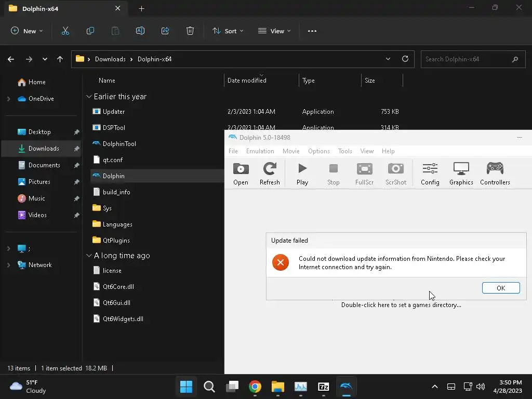This screenshot has height=399, width=532.
Task: Expand Network in navigation pane
Action: point(8,265)
